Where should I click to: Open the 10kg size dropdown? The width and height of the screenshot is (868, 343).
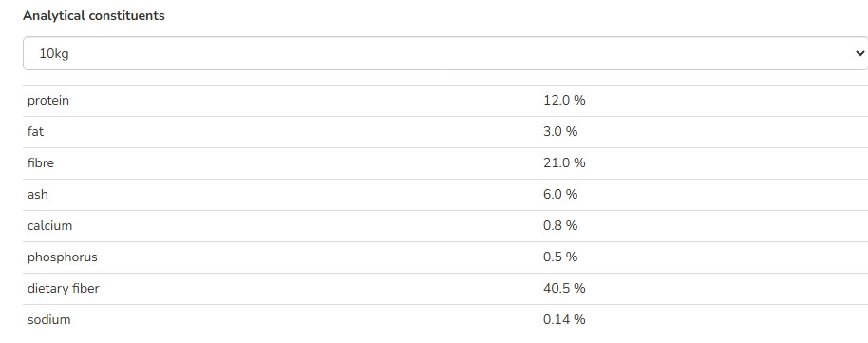coord(445,53)
